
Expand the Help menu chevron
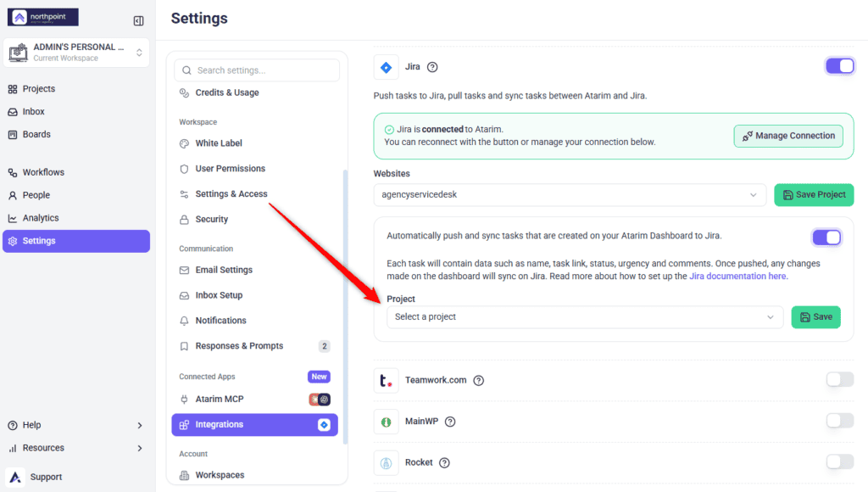click(x=140, y=426)
